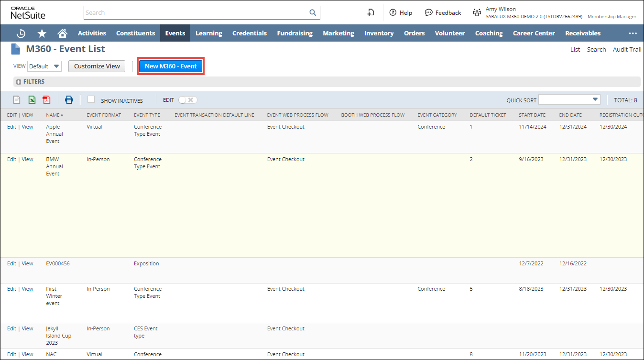Open the Create New icon in header
Viewport: 644px width, 360px height.
[371, 13]
